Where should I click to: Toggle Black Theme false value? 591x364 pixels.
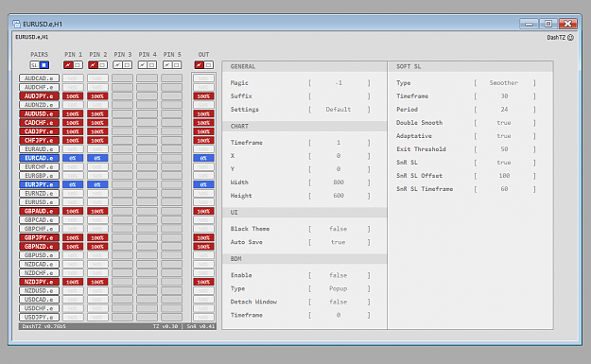click(339, 229)
